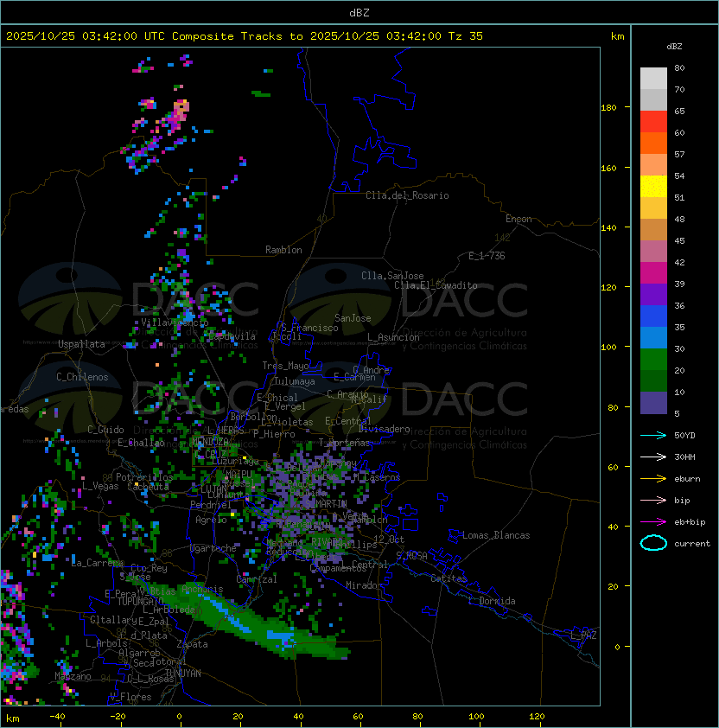The height and width of the screenshot is (728, 719).
Task: Click the Potrerillos place label
Action: (x=144, y=477)
